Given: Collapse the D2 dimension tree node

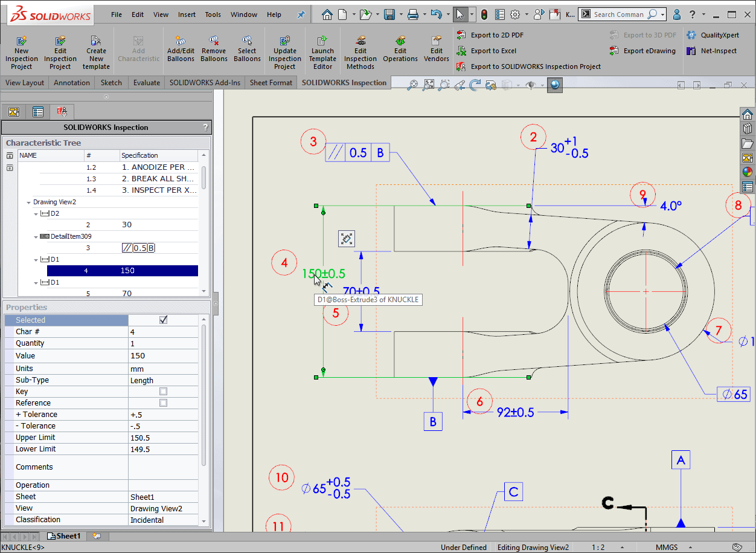Looking at the screenshot, I should 36,213.
